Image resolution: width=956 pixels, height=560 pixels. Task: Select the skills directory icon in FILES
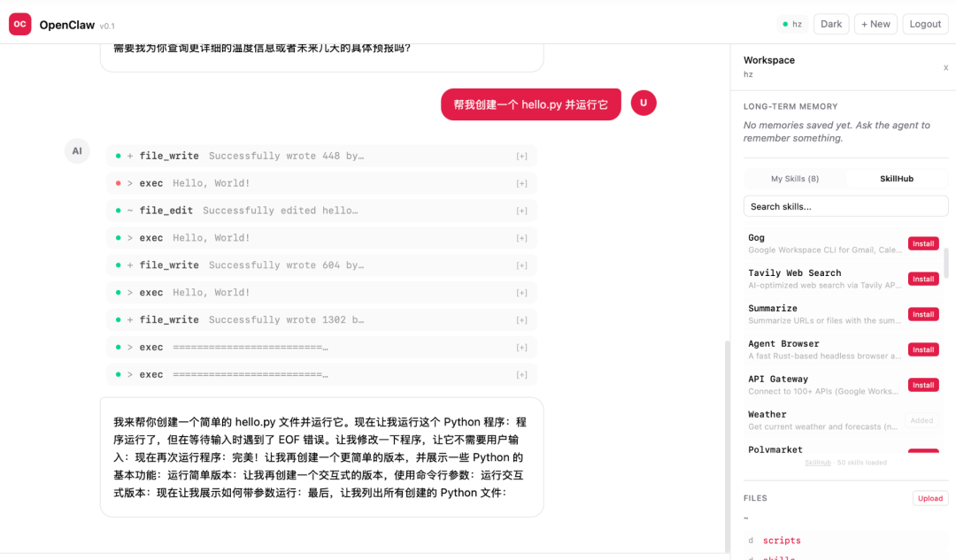click(750, 557)
